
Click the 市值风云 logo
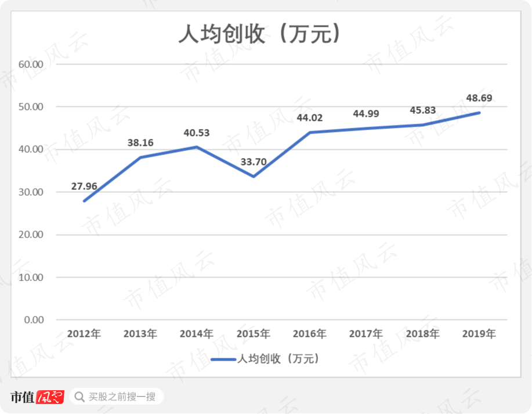click(x=37, y=397)
